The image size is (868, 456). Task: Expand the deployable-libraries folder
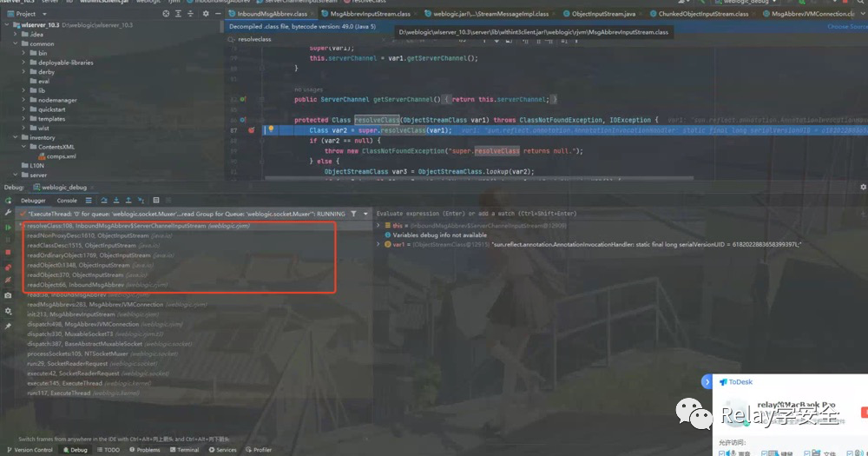[x=23, y=63]
